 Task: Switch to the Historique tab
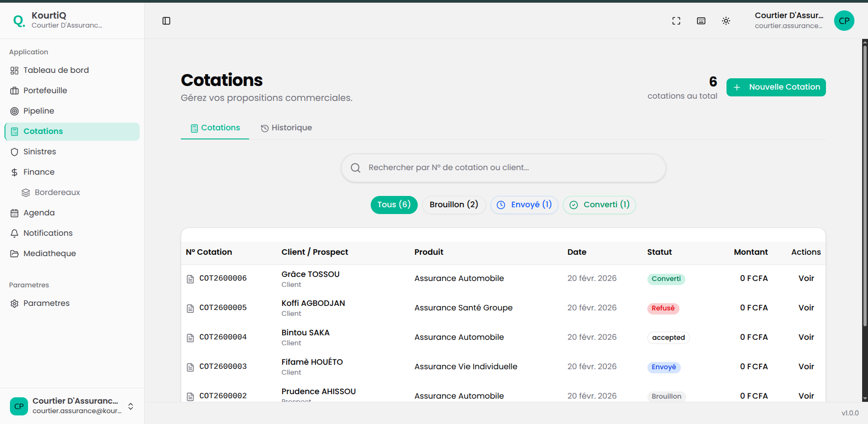pos(286,128)
